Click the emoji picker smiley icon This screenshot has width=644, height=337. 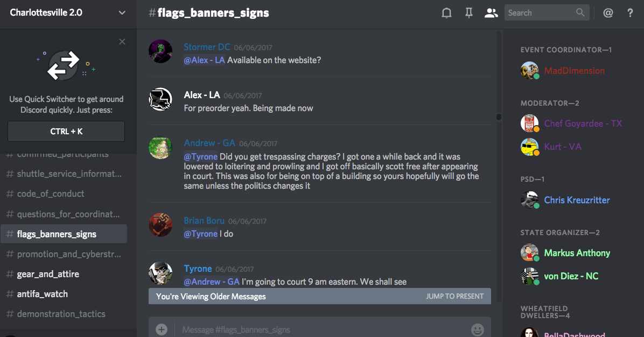[477, 329]
